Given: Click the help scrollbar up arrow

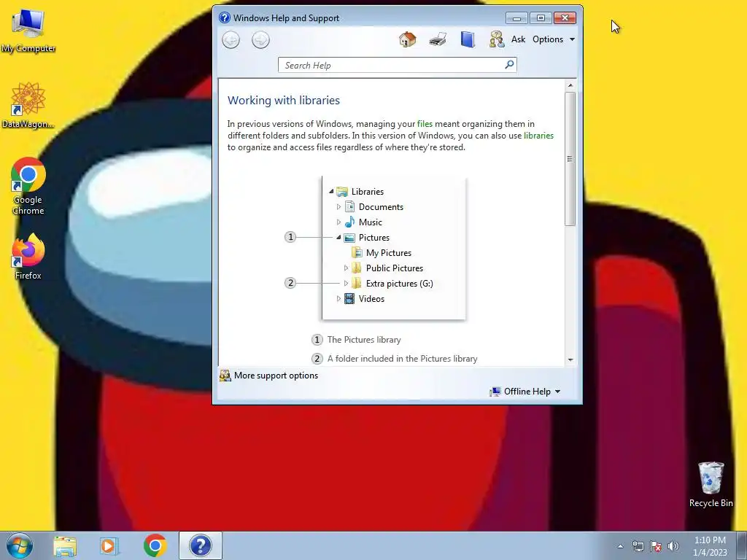Looking at the screenshot, I should [x=570, y=85].
